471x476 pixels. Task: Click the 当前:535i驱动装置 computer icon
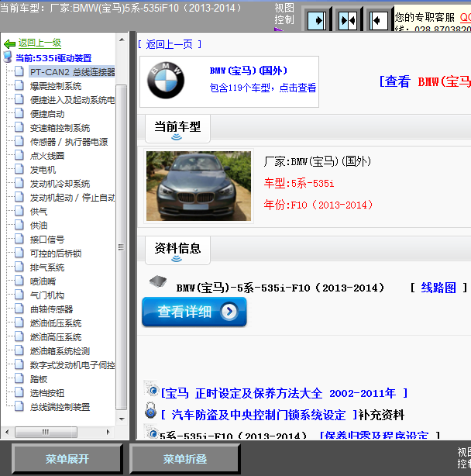click(x=8, y=57)
